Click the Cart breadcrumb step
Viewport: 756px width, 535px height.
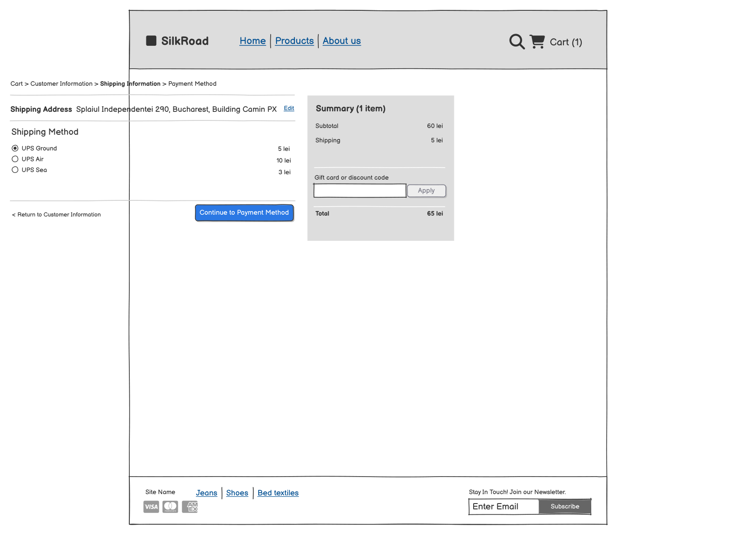pyautogui.click(x=17, y=84)
